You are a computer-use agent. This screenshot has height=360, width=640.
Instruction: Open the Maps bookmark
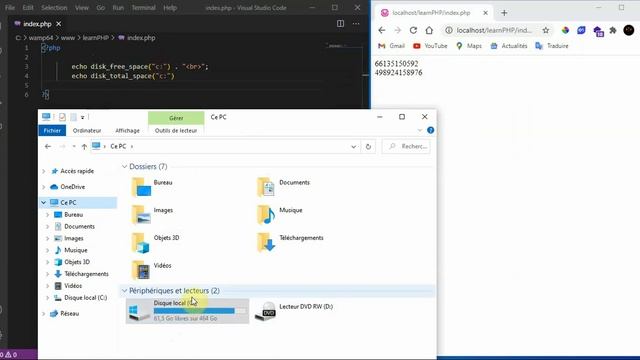pyautogui.click(x=469, y=46)
